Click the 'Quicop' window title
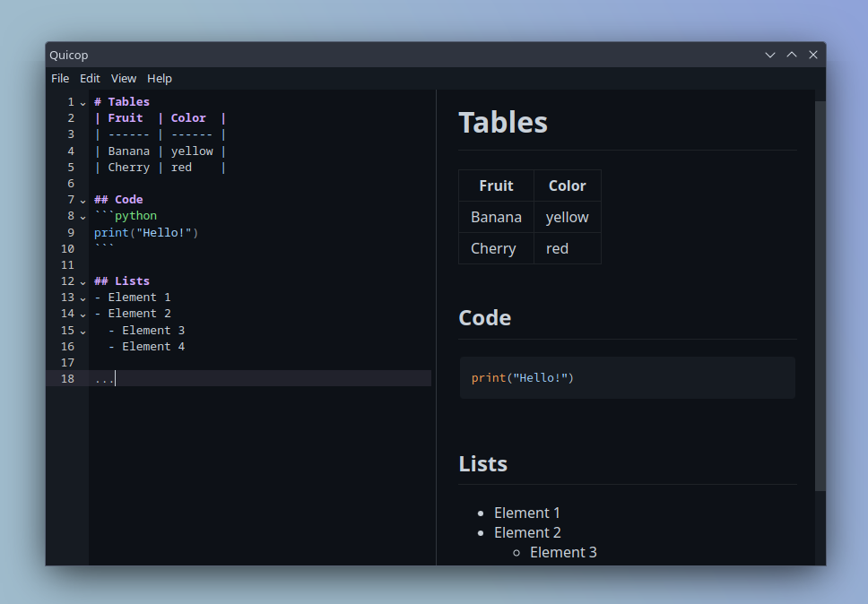 pyautogui.click(x=69, y=56)
